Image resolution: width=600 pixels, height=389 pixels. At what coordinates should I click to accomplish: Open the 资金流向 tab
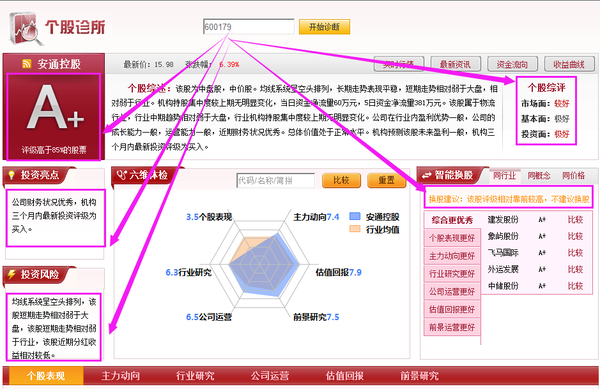coord(512,64)
